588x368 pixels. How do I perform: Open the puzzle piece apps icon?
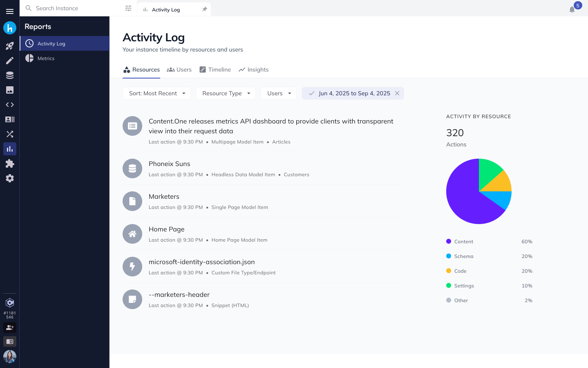coord(10,163)
